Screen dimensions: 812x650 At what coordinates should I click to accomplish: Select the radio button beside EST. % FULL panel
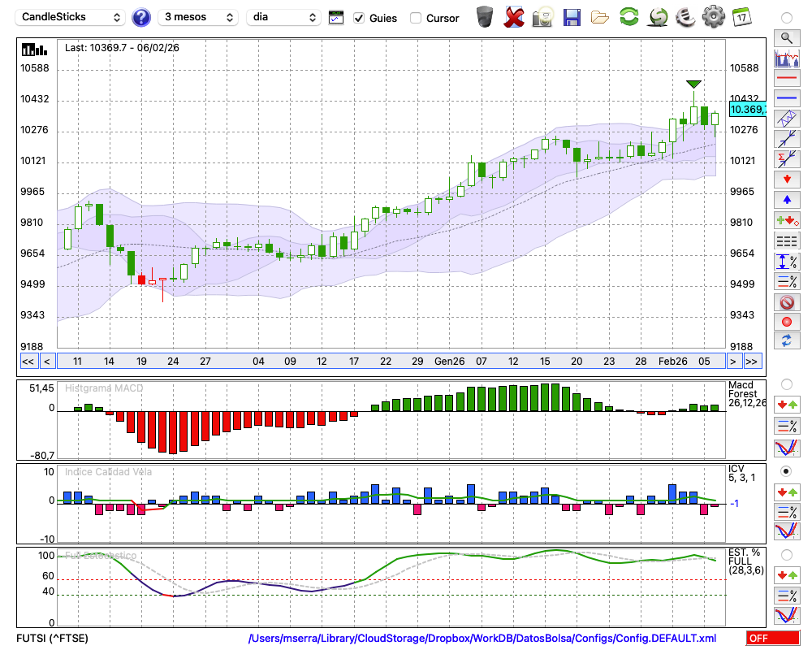786,555
